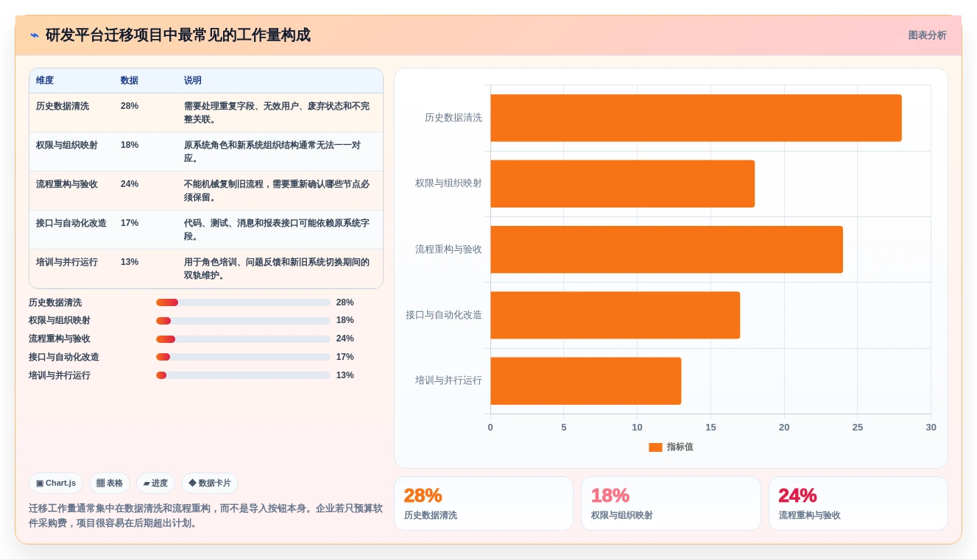Screen dimensions: 977x560
Task: Select the 数据卡片 tag chip
Action: (210, 483)
